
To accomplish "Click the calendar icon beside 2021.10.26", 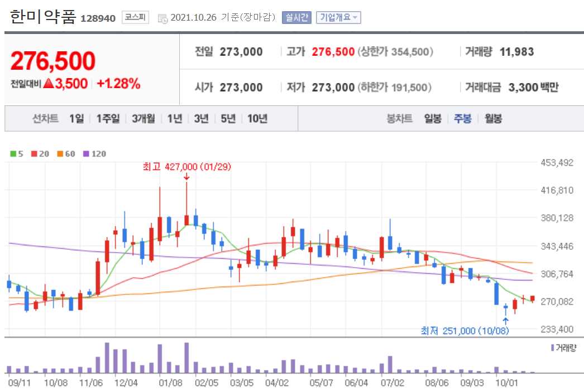I will [x=163, y=18].
